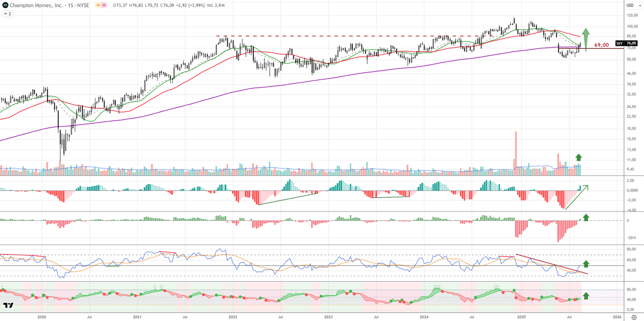644x321 pixels.
Task: Click the -20M indicator scale label
Action: point(631,238)
